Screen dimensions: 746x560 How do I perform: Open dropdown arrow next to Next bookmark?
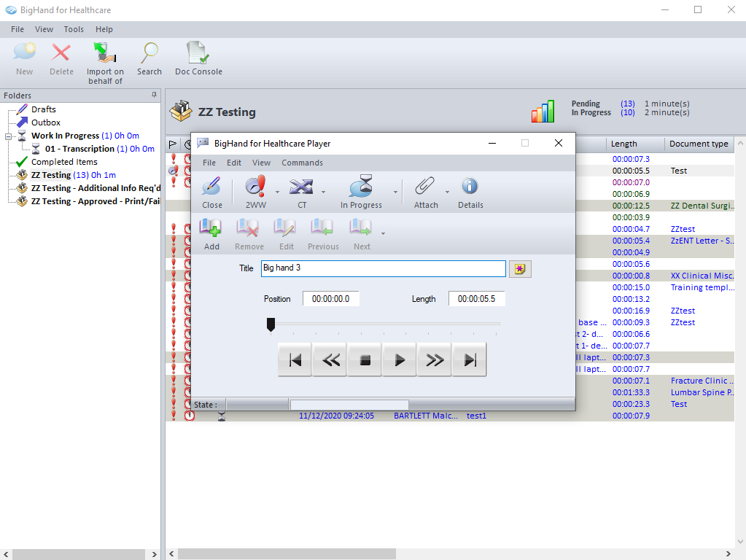point(383,233)
